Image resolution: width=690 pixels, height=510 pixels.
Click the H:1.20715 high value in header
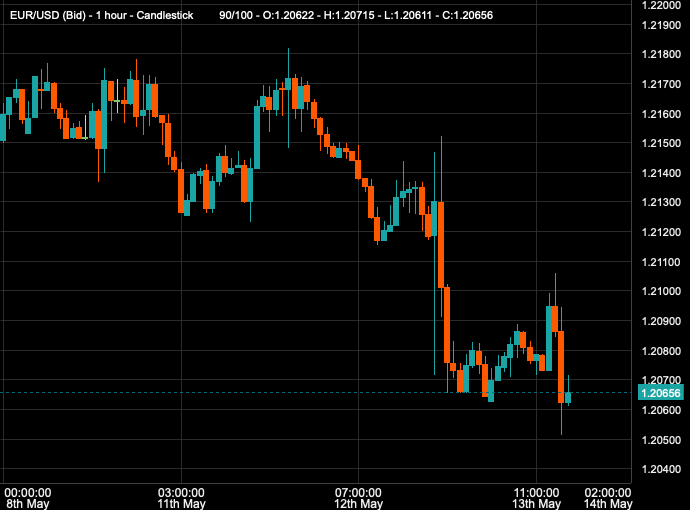(x=349, y=15)
